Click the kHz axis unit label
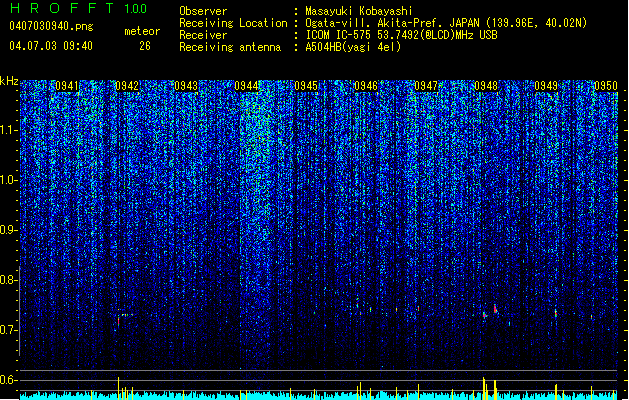Screen dimensions: 629x400 pyautogui.click(x=9, y=81)
